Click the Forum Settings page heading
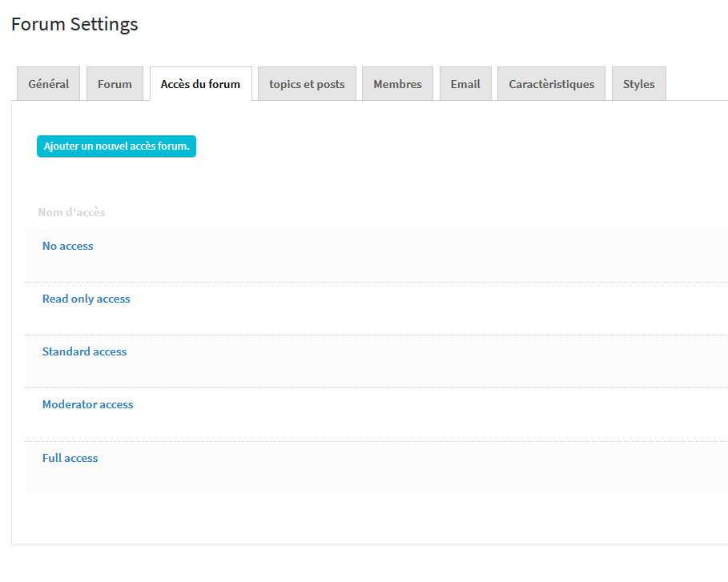 [74, 24]
